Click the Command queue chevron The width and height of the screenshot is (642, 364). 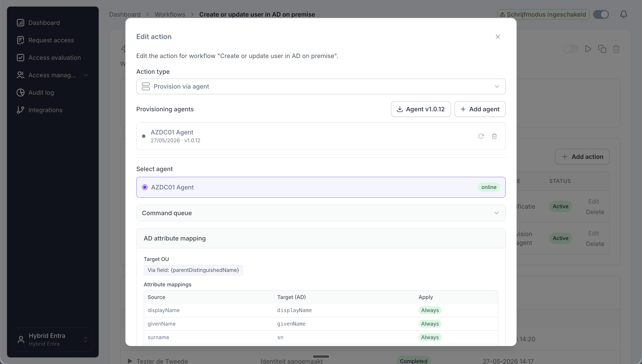point(496,213)
